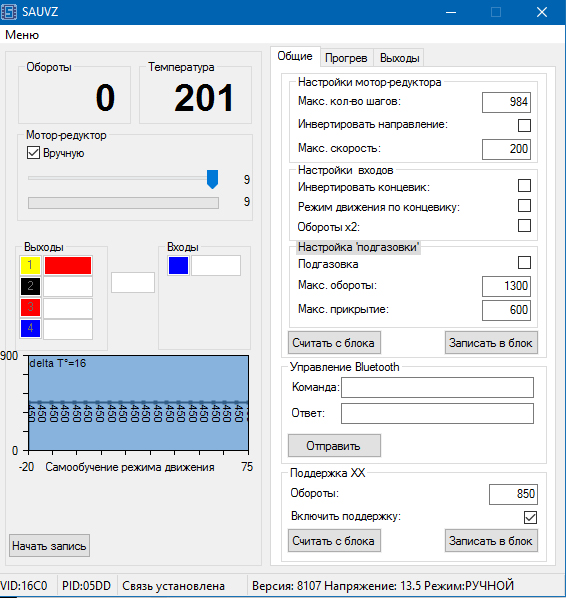Enable Инвертировать направление checkbox
566x598 pixels.
tap(524, 125)
